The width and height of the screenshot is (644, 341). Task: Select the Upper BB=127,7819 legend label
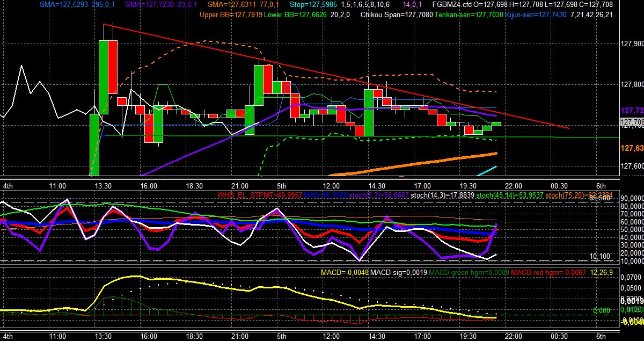click(x=231, y=14)
